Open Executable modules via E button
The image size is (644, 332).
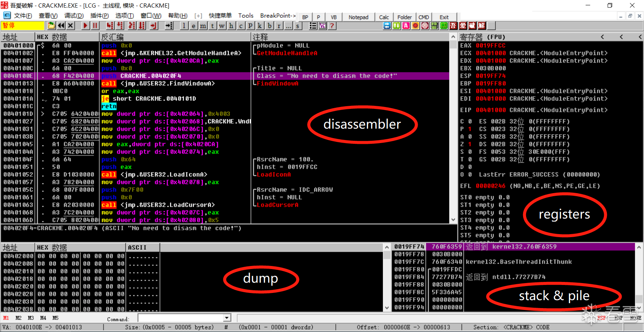coord(193,26)
